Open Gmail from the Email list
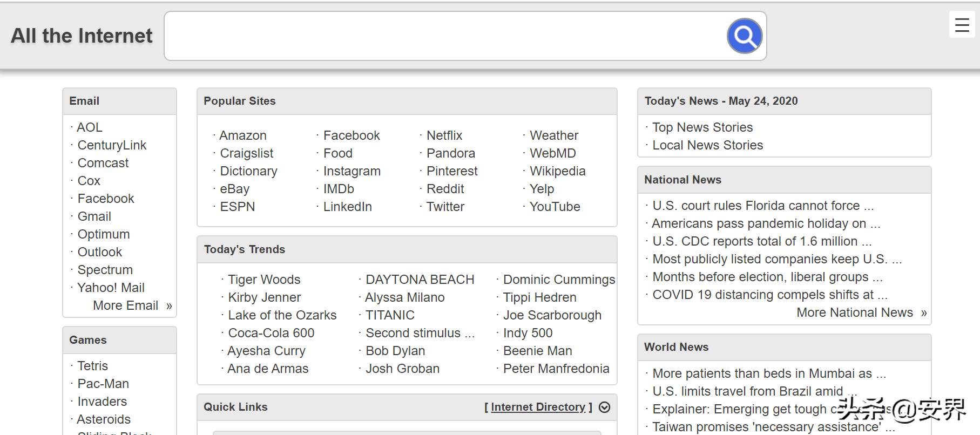This screenshot has height=435, width=980. (94, 216)
